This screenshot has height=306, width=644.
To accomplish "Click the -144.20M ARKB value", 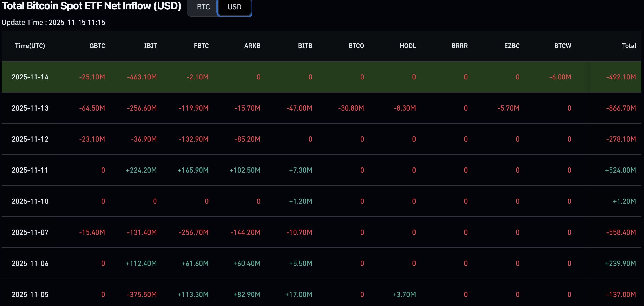I will [246, 232].
